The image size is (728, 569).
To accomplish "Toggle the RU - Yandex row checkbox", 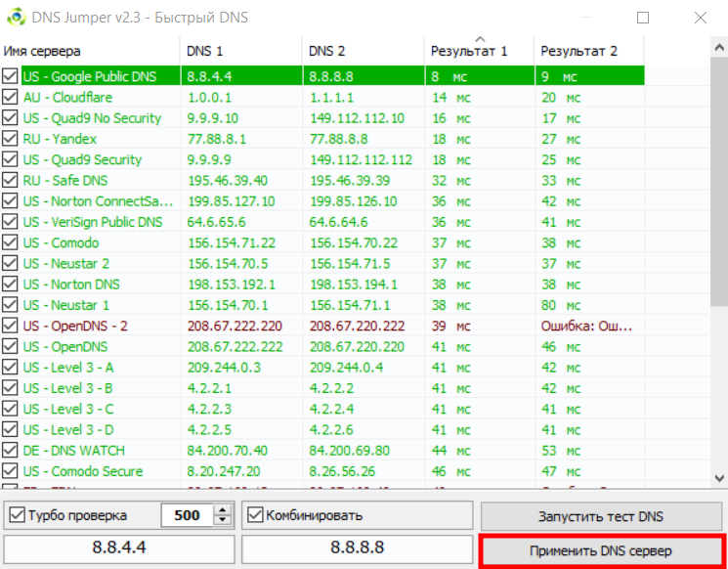I will (10, 139).
